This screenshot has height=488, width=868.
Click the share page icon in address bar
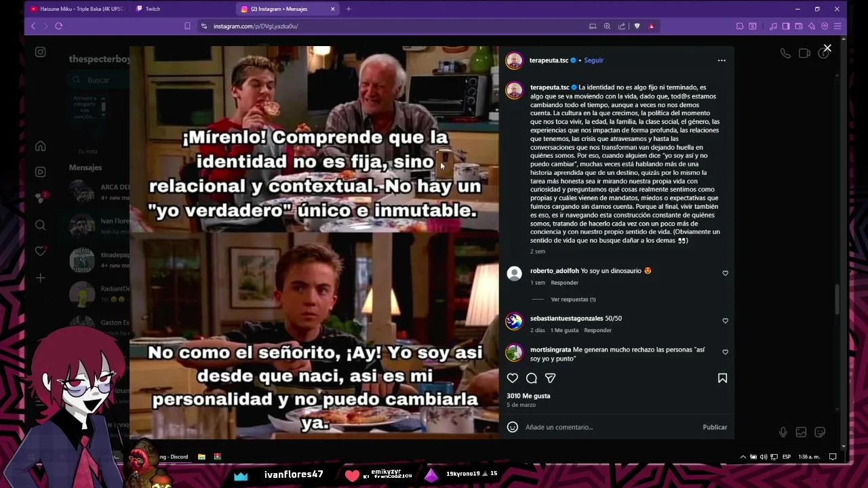pos(622,26)
